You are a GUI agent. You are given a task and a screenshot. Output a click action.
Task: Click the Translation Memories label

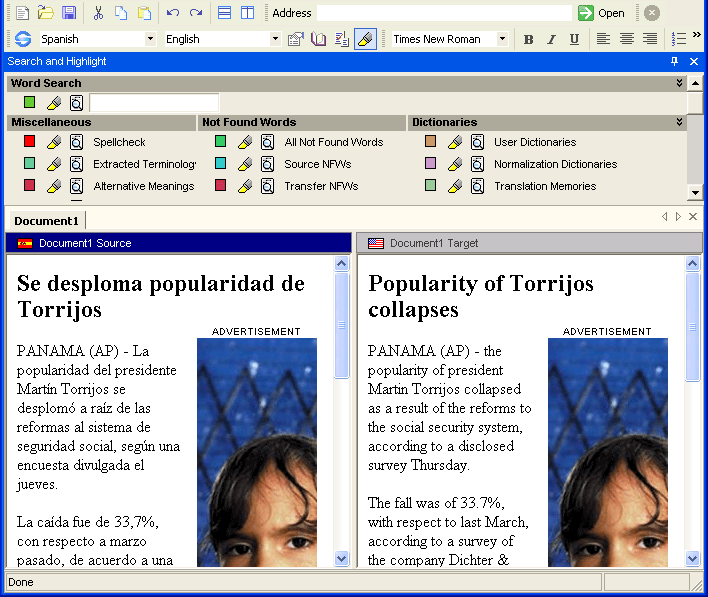coord(545,186)
